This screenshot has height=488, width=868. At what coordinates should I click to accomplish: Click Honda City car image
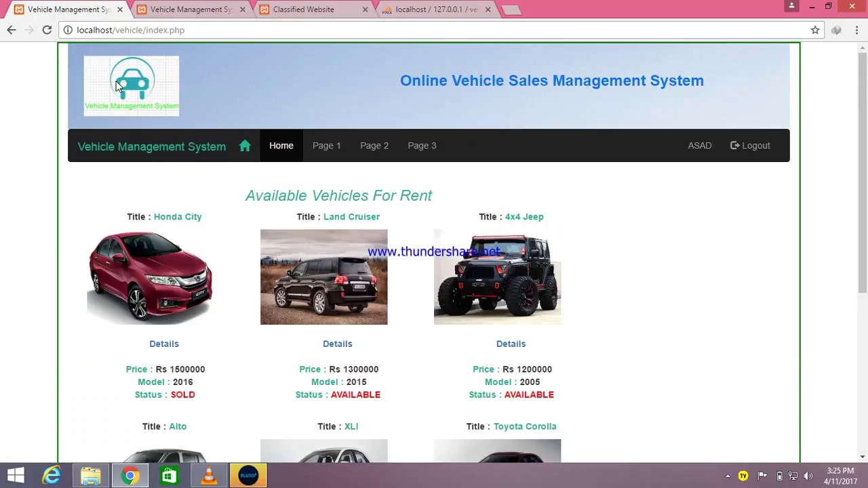coord(151,277)
